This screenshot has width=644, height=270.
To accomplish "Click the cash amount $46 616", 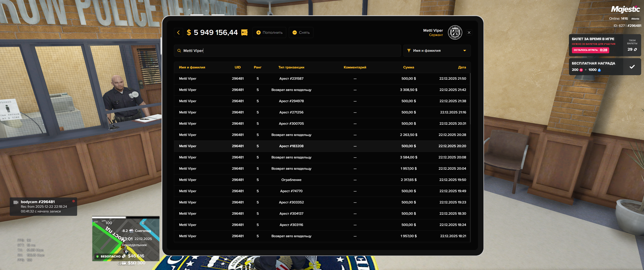I will tap(136, 256).
